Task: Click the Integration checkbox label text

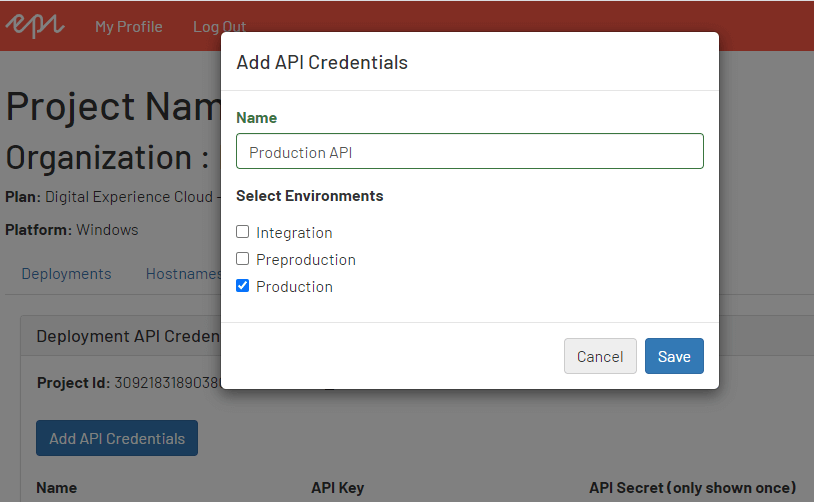Action: click(x=294, y=233)
